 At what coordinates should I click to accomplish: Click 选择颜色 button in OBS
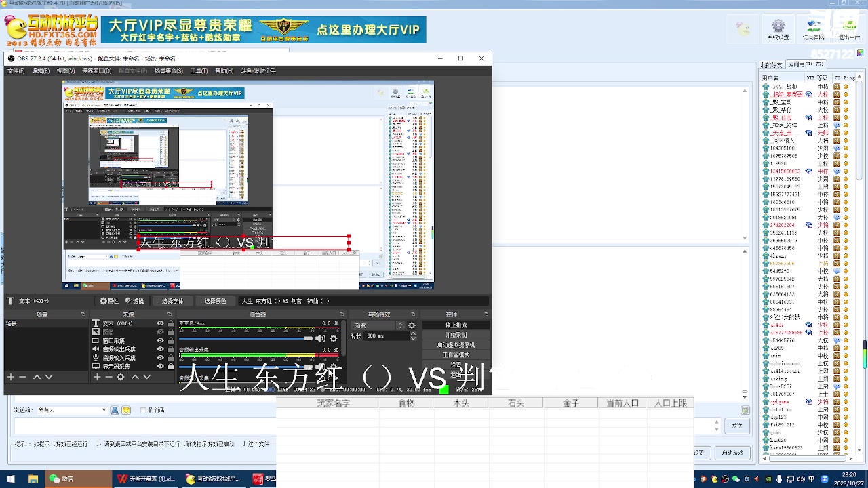(216, 301)
